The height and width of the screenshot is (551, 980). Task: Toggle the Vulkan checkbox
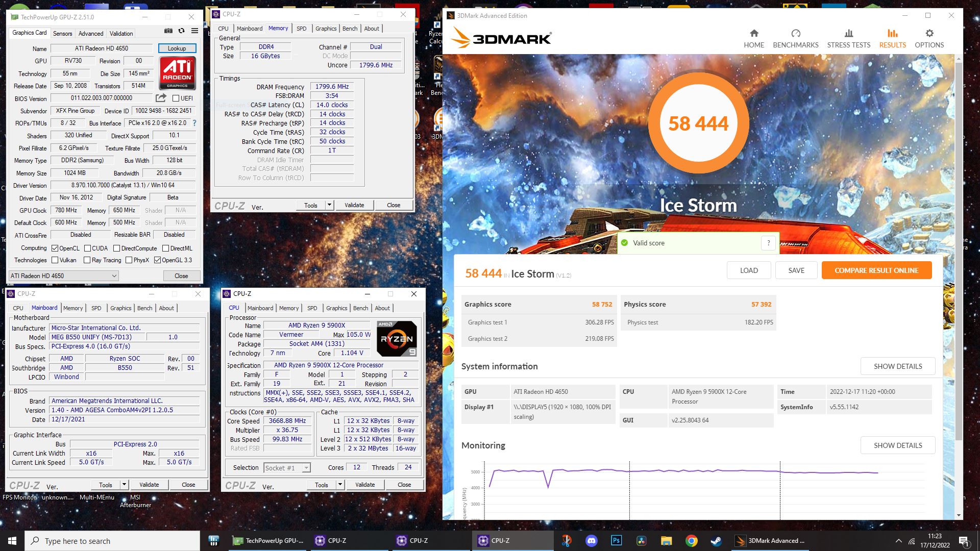[55, 260]
